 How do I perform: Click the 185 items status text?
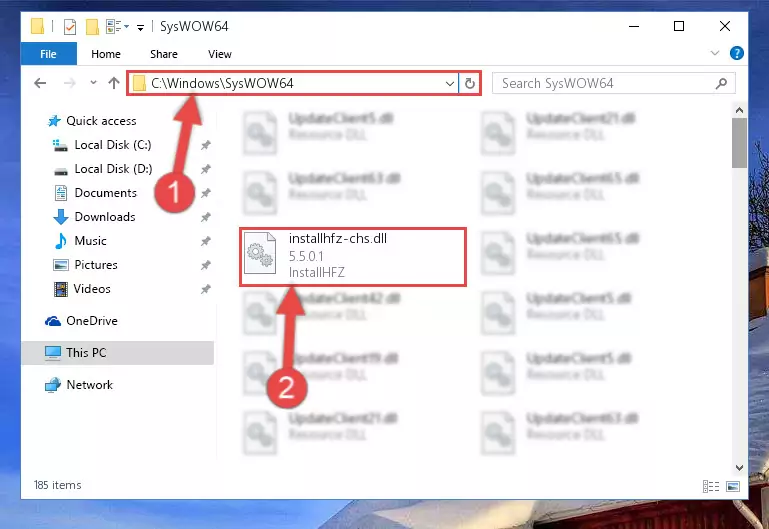click(57, 485)
